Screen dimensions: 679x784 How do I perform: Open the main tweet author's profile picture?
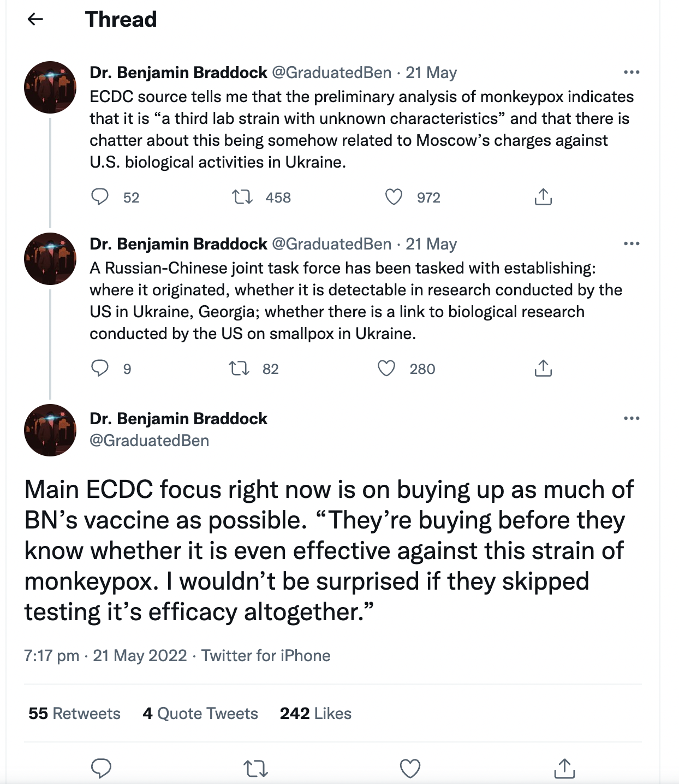(x=50, y=430)
